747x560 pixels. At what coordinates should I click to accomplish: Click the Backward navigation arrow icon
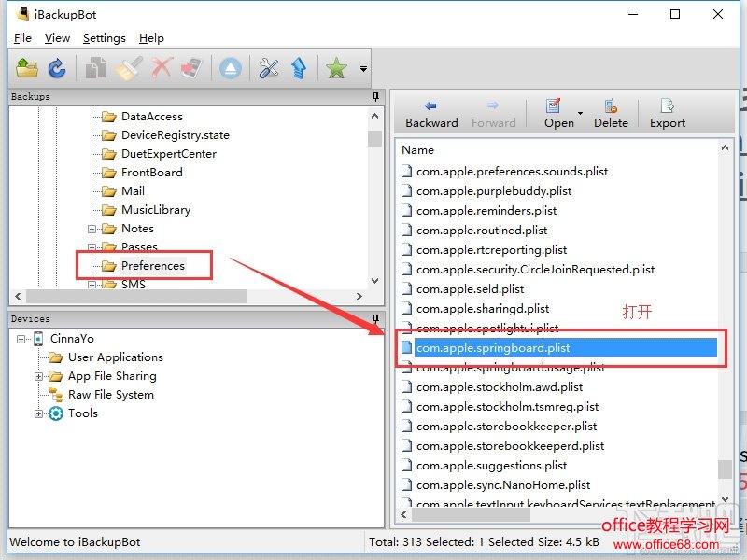point(430,106)
